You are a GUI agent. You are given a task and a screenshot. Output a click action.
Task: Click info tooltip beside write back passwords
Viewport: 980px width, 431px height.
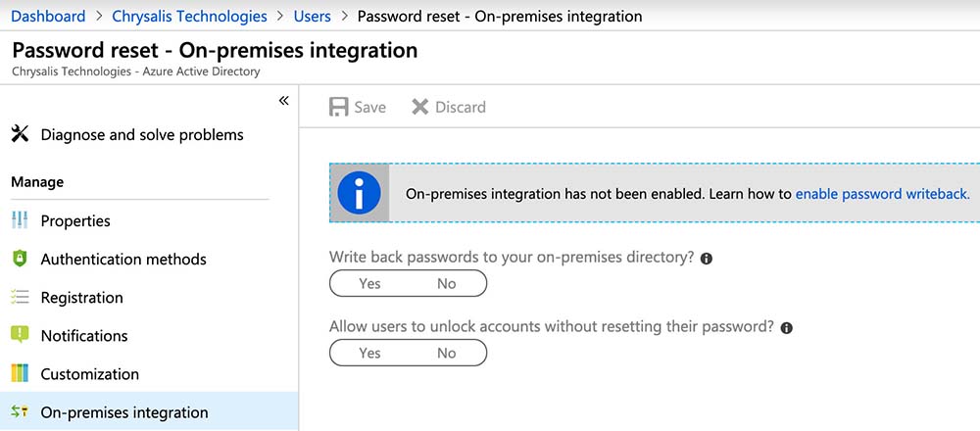707,258
